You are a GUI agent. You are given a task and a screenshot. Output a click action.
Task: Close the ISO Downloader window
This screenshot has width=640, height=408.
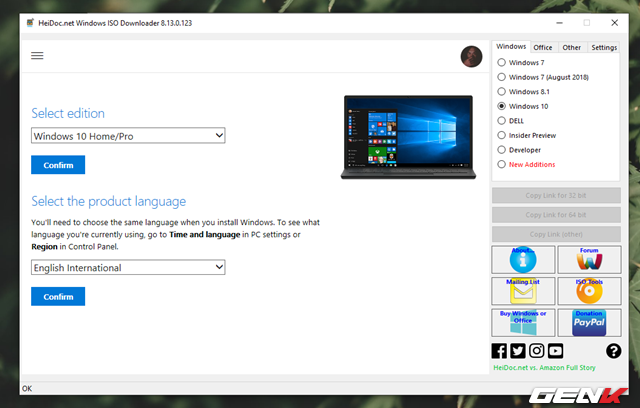(x=615, y=23)
